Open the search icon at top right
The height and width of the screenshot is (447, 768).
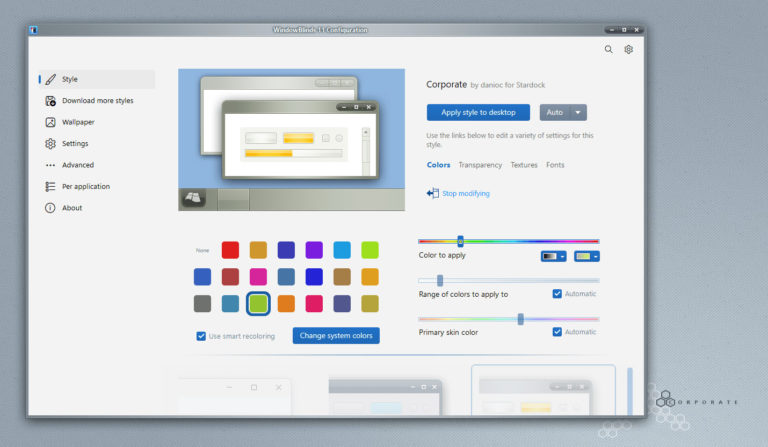(x=608, y=49)
